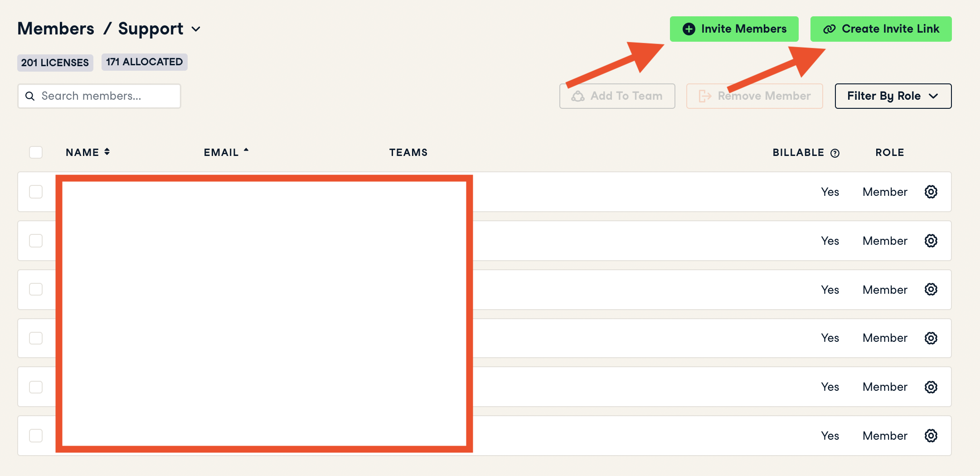Open settings gear for fourth member row
980x476 pixels.
pos(931,338)
